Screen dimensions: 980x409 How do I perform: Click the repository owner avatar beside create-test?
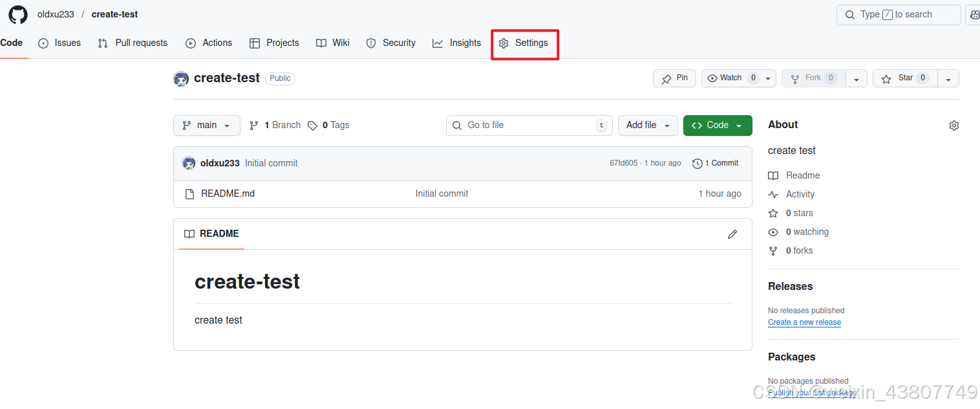click(x=181, y=78)
